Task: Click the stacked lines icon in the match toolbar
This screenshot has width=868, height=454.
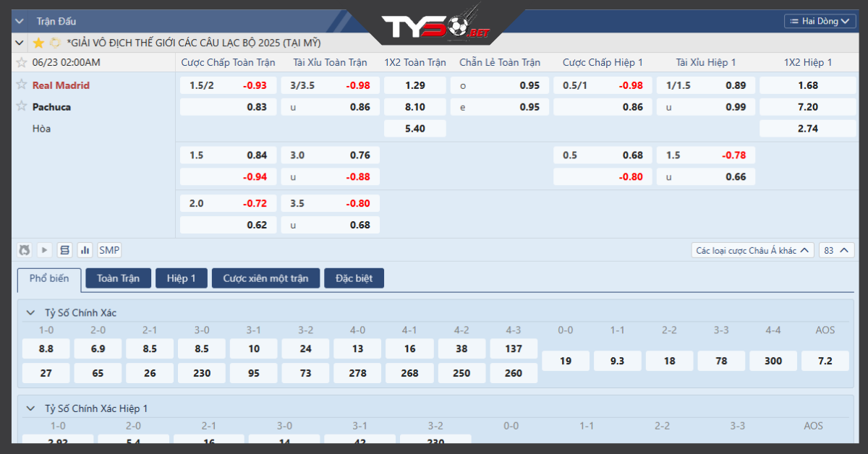Action: tap(65, 250)
